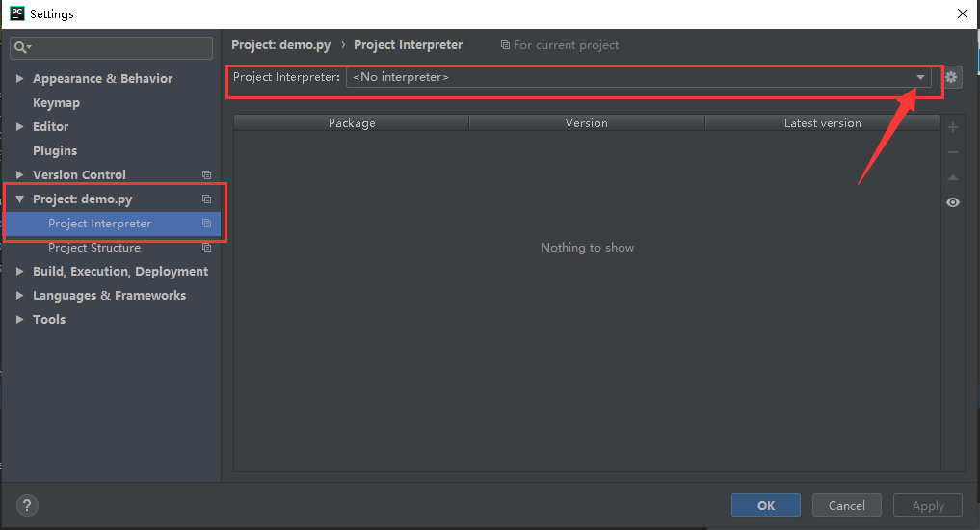Toggle show early releases eye icon
The height and width of the screenshot is (530, 980).
point(952,202)
